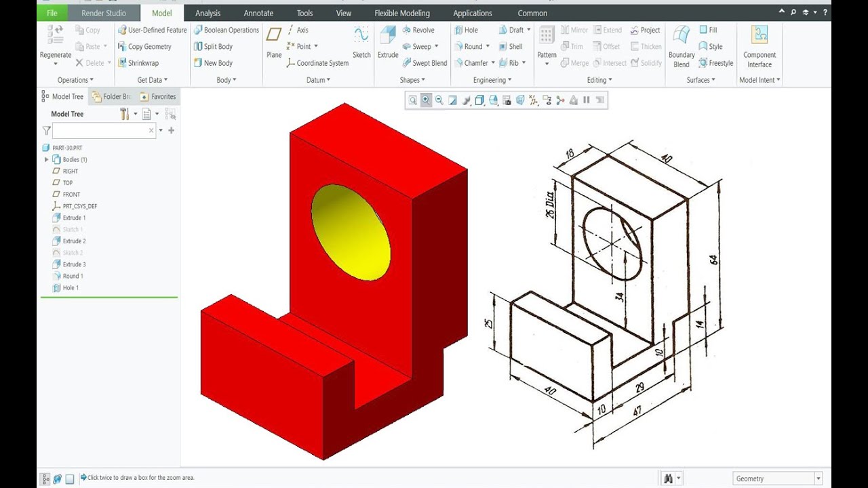Switch to the Analysis tab
Viewport: 868px width, 488px height.
pyautogui.click(x=208, y=13)
